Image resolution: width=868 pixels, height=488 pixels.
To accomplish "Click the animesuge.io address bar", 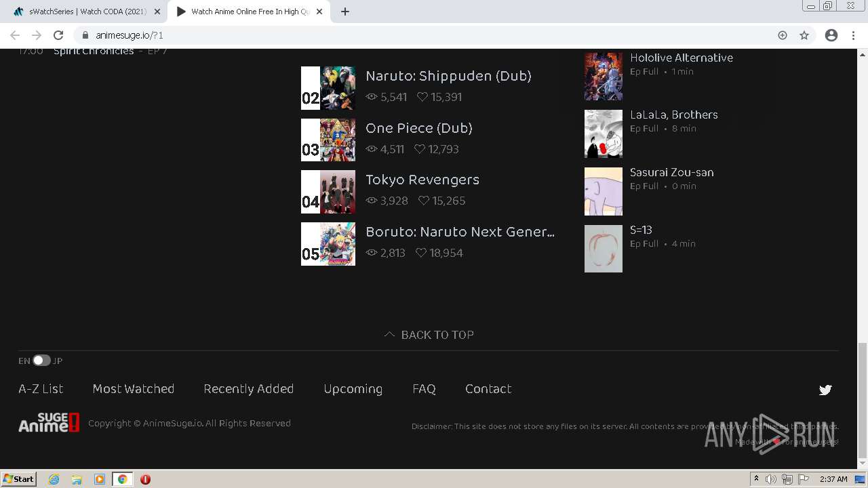I will point(434,35).
